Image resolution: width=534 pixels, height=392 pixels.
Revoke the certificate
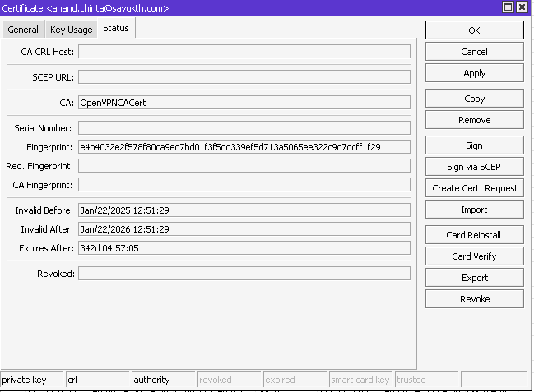pyautogui.click(x=475, y=299)
